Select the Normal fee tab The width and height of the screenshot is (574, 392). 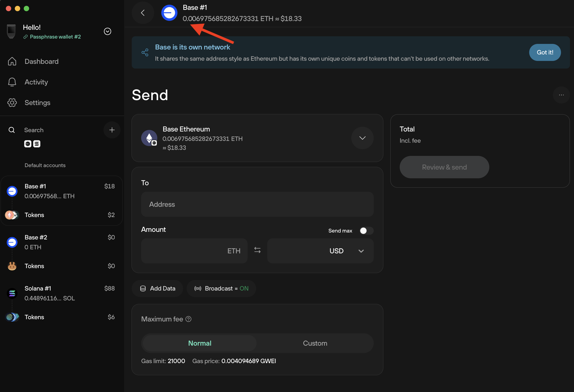200,343
